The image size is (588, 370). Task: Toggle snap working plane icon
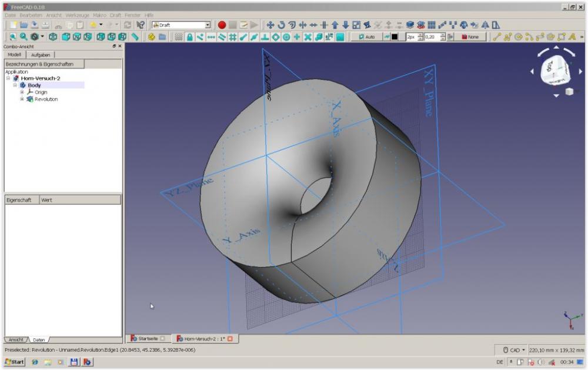[340, 37]
